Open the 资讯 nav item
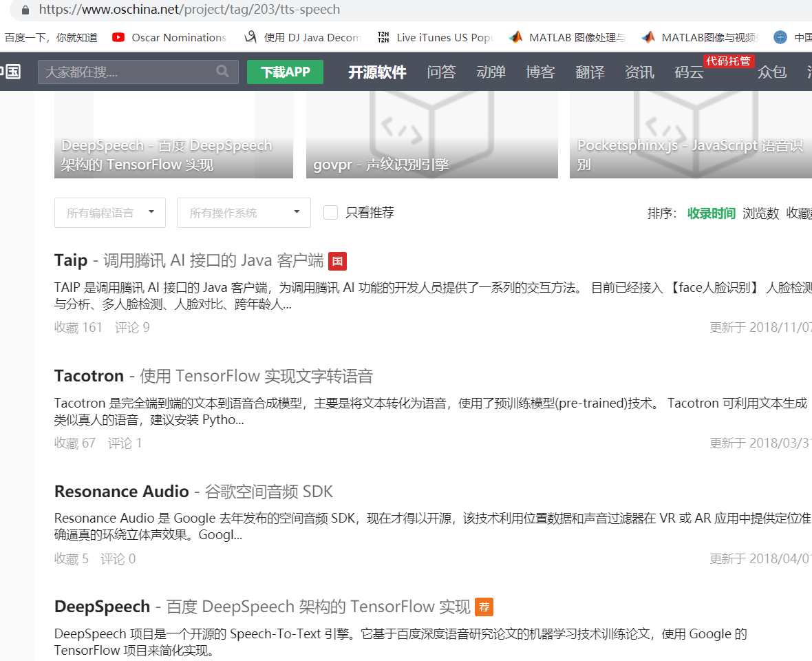The width and height of the screenshot is (812, 661). click(x=639, y=72)
